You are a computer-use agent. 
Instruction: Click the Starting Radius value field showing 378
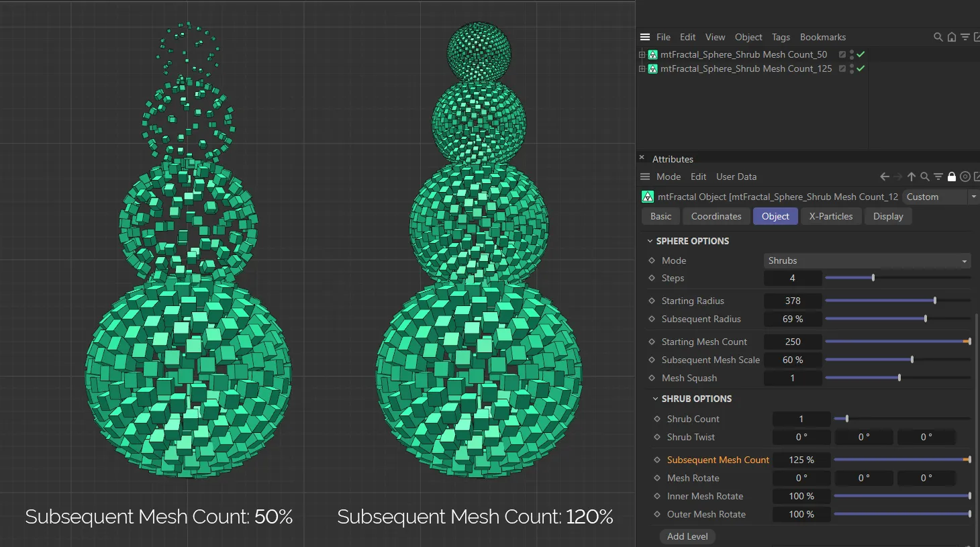(x=793, y=300)
